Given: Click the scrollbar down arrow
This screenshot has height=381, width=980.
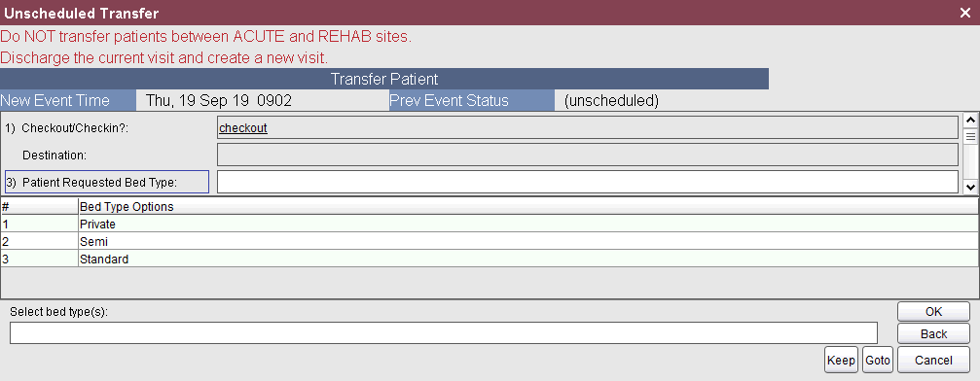Looking at the screenshot, I should tap(970, 187).
